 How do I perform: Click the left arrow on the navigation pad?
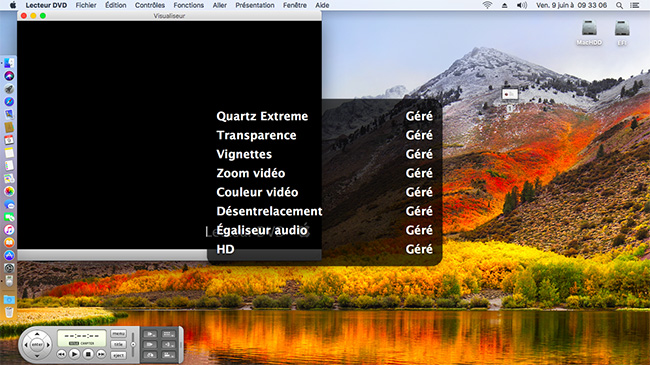point(26,345)
